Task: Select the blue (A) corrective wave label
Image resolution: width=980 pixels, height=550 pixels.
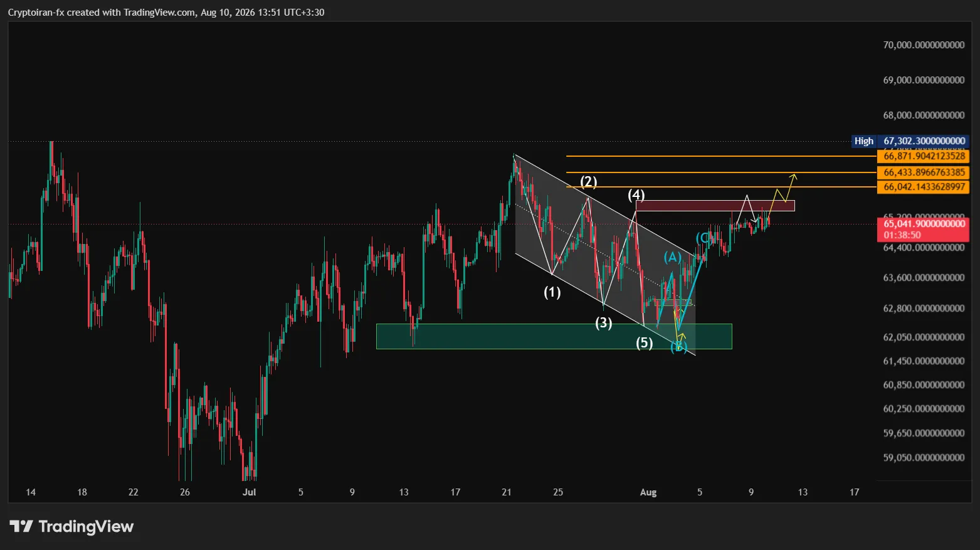Action: (x=673, y=257)
